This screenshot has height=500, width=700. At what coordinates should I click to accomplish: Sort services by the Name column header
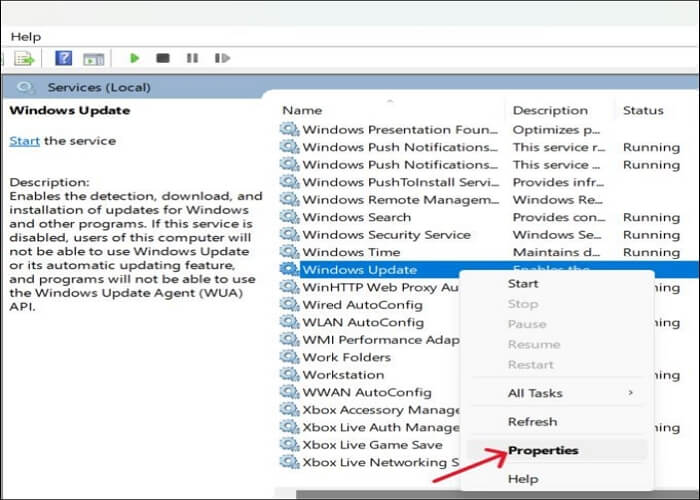[302, 110]
